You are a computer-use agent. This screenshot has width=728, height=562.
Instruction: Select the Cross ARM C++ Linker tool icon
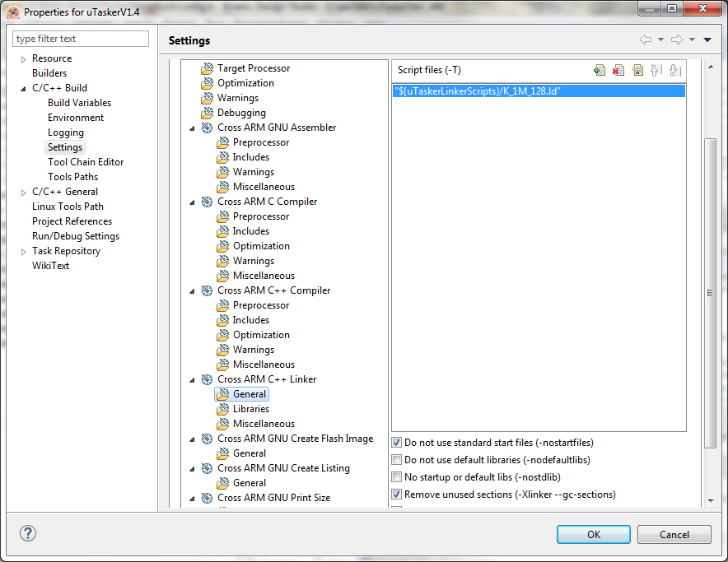pyautogui.click(x=207, y=379)
